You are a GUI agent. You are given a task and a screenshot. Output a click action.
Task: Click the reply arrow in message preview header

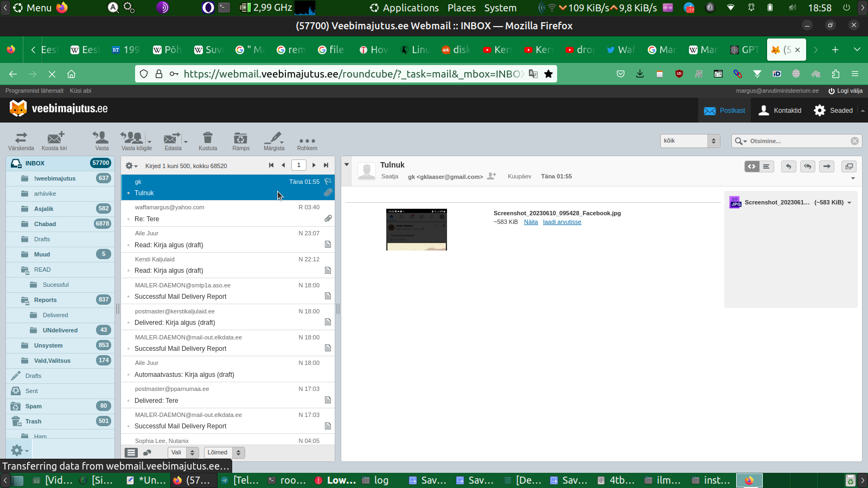click(x=789, y=166)
